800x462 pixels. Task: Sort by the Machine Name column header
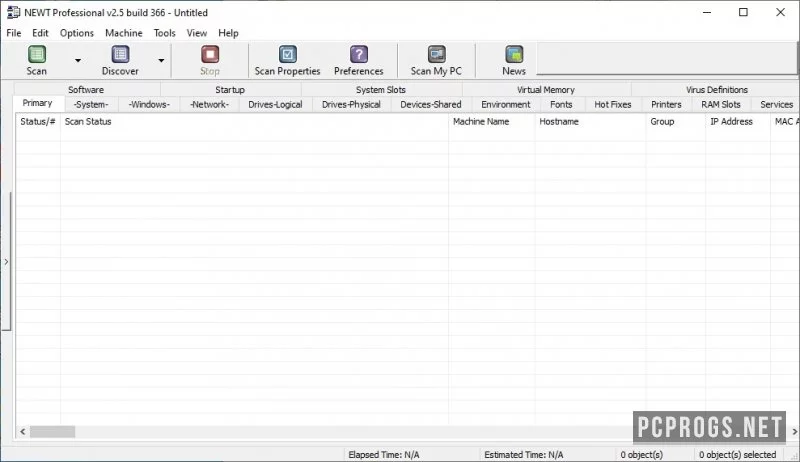[492, 122]
